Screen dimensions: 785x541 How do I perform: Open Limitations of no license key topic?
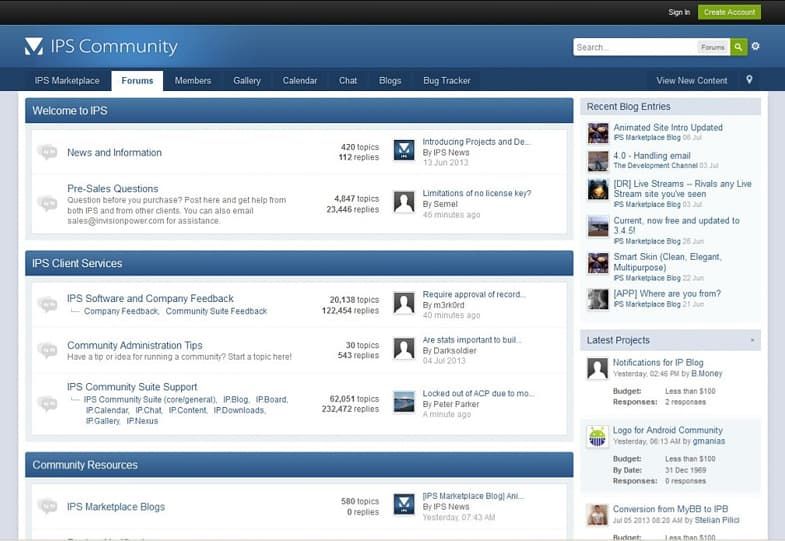477,193
